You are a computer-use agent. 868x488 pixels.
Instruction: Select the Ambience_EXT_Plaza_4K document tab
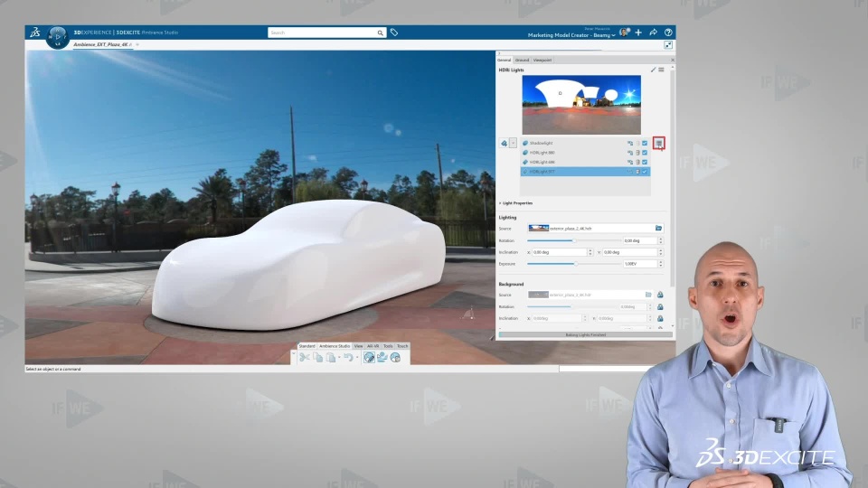pos(101,44)
